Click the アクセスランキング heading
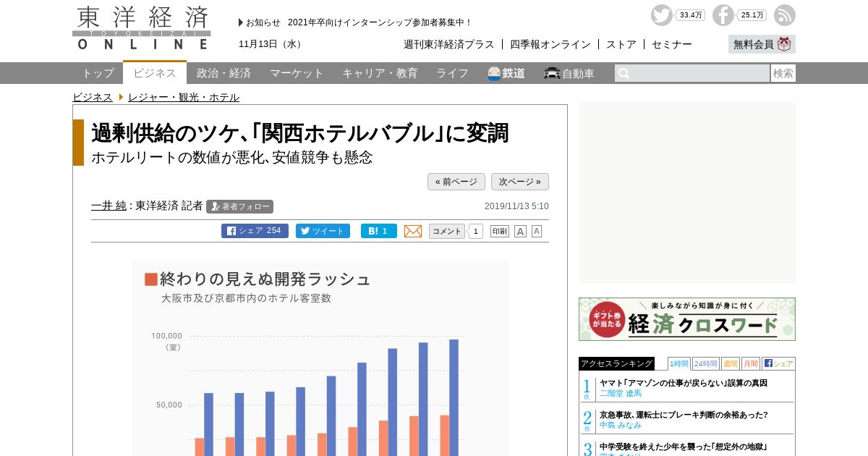Screen dimensions: 868x456 pos(616,363)
